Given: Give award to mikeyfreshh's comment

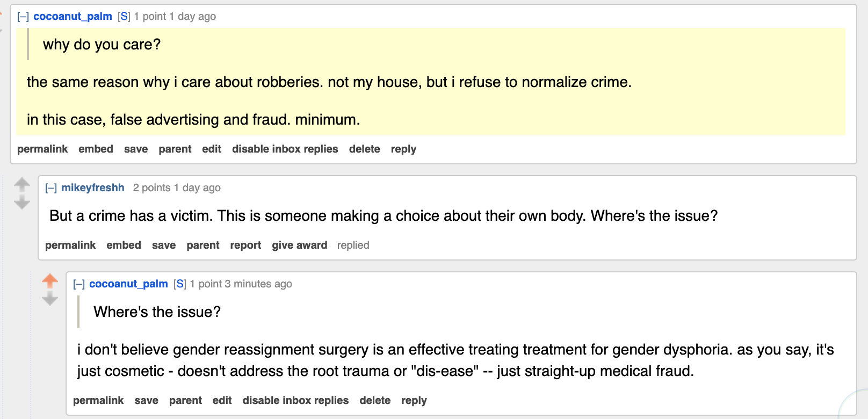Looking at the screenshot, I should (x=299, y=245).
